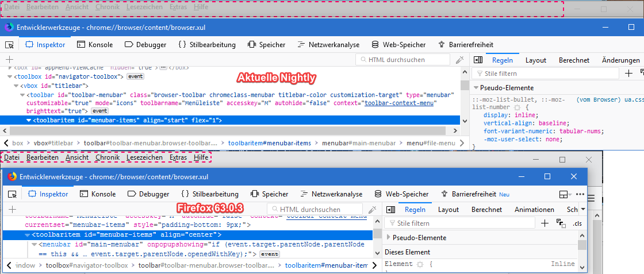The height and width of the screenshot is (274, 644).
Task: Switch to Änderungen sidebar tab in Nightly
Action: tap(620, 60)
